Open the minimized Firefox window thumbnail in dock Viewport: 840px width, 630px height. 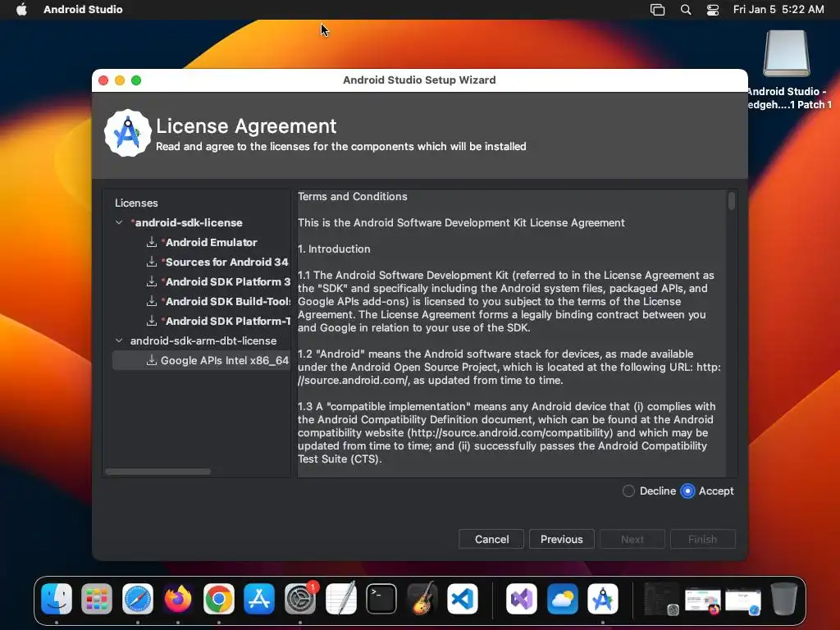pyautogui.click(x=702, y=600)
